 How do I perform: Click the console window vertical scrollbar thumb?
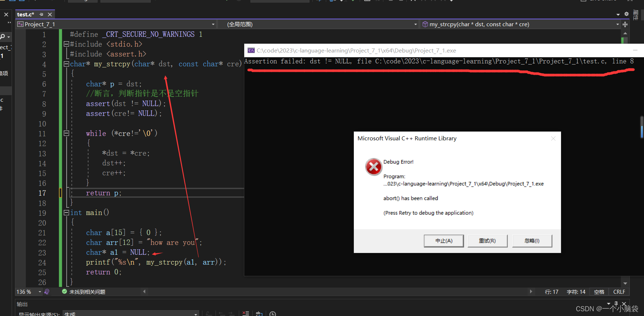point(642,127)
